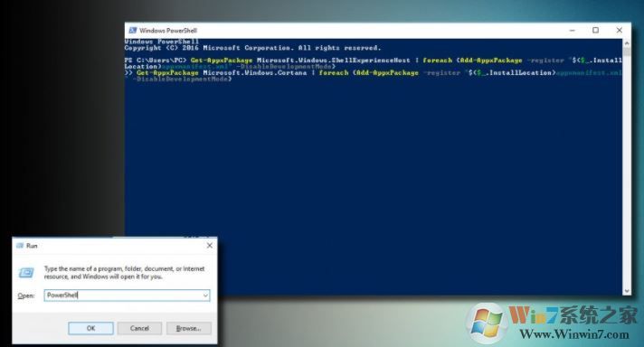
Task: Expand the Open combo box dropdown arrow
Action: coord(205,295)
